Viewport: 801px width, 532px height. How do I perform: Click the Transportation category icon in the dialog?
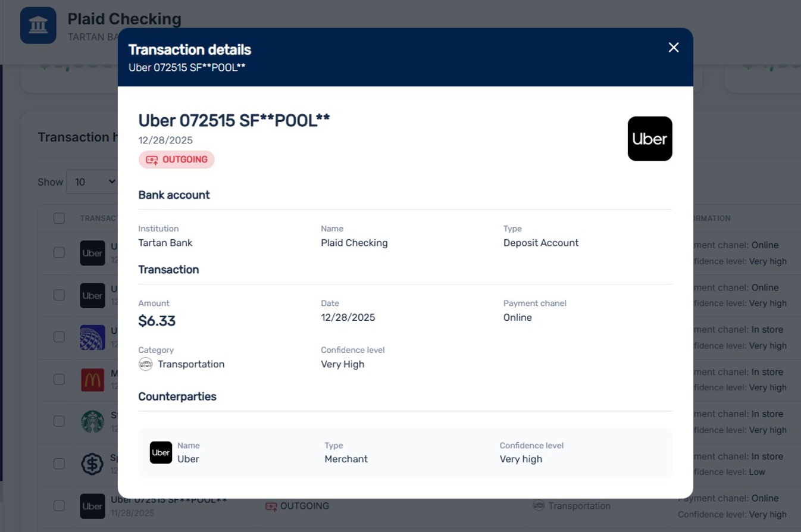[146, 364]
